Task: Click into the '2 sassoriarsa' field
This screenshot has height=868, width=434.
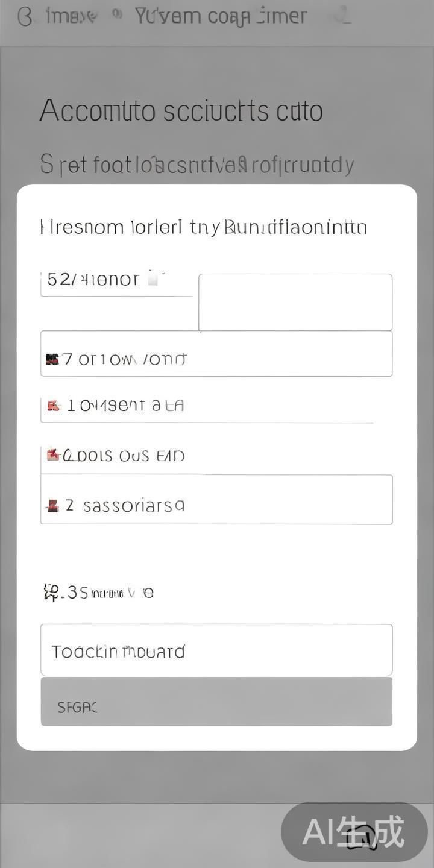Action: tap(216, 500)
